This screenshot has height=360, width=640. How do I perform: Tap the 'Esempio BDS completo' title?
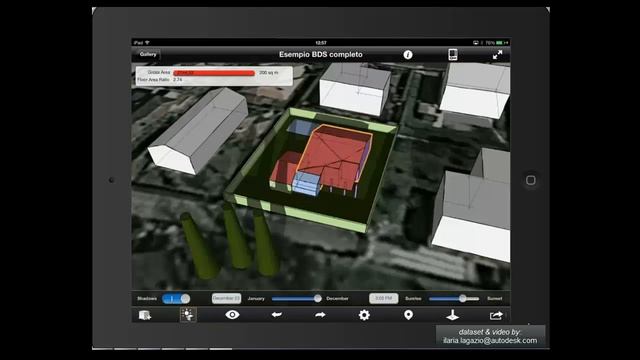pos(321,55)
